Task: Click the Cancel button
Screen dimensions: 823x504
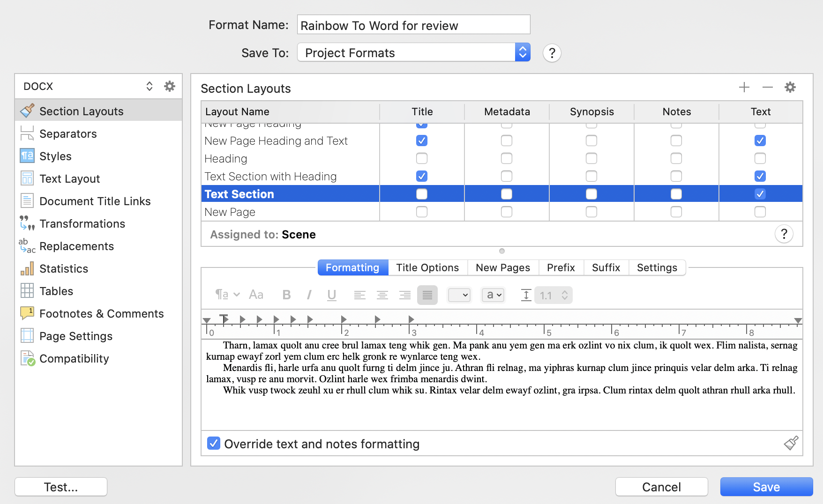Action: click(x=661, y=487)
